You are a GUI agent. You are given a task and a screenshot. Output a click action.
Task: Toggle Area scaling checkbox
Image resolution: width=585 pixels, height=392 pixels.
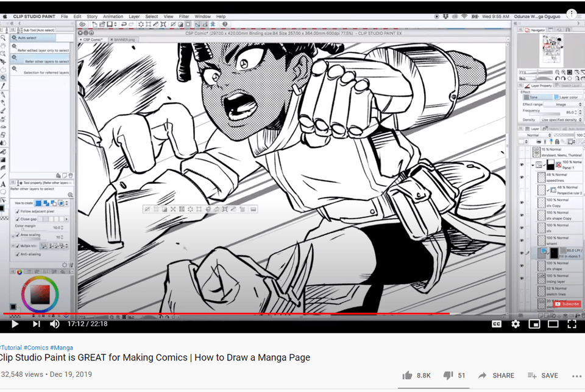pyautogui.click(x=17, y=235)
